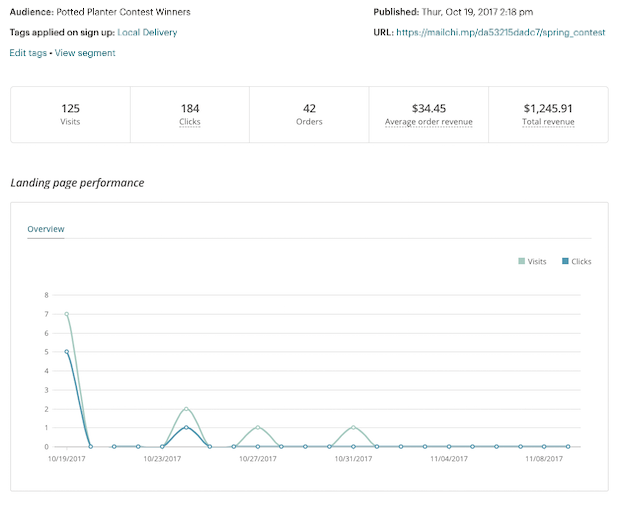Click the Average order revenue label
Viewport: 620px width, 523px height.
click(428, 122)
